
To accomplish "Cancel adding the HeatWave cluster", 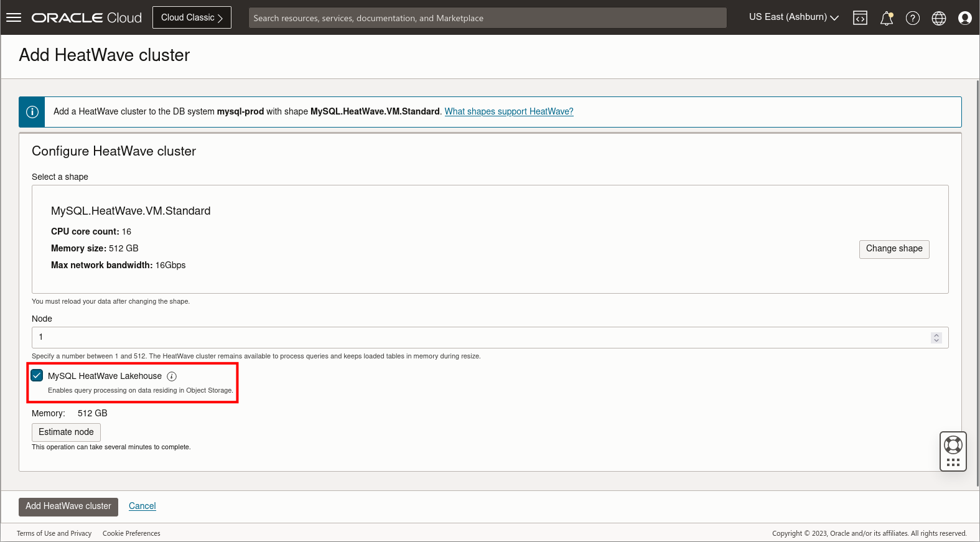I will pyautogui.click(x=142, y=507).
